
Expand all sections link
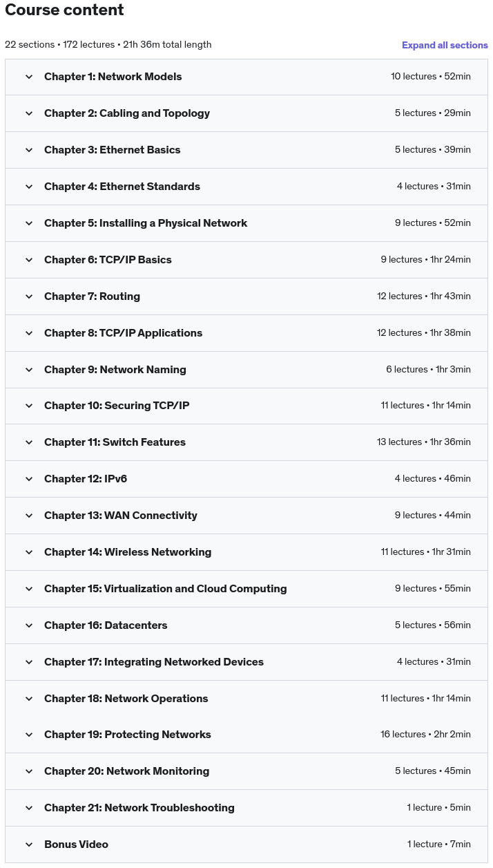[x=445, y=45]
